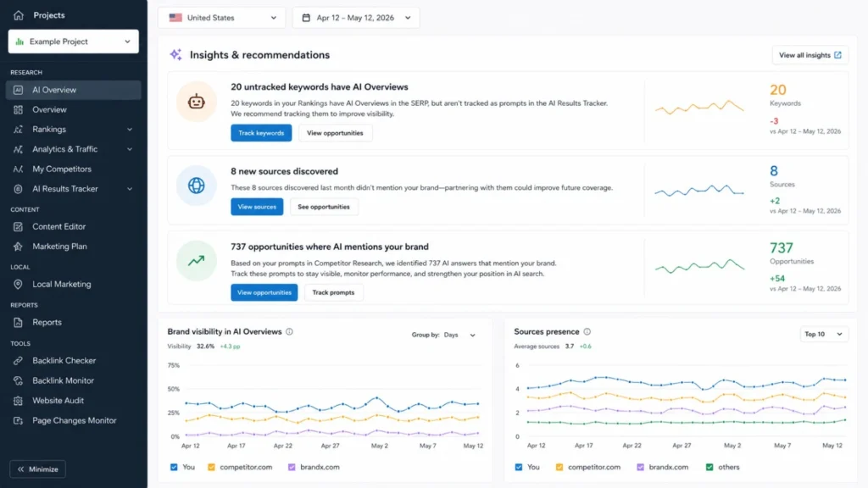The width and height of the screenshot is (868, 488).
Task: Click the United States flag icon
Action: pyautogui.click(x=175, y=18)
